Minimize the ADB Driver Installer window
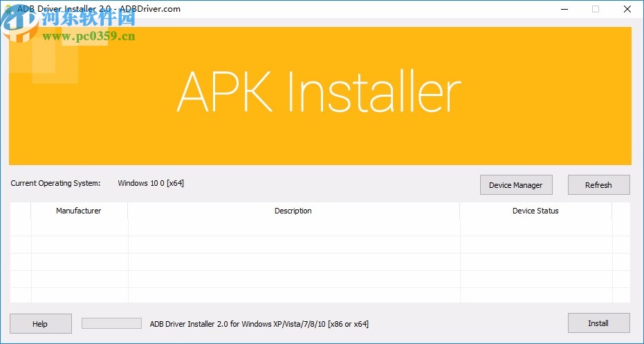644x344 pixels. (564, 9)
